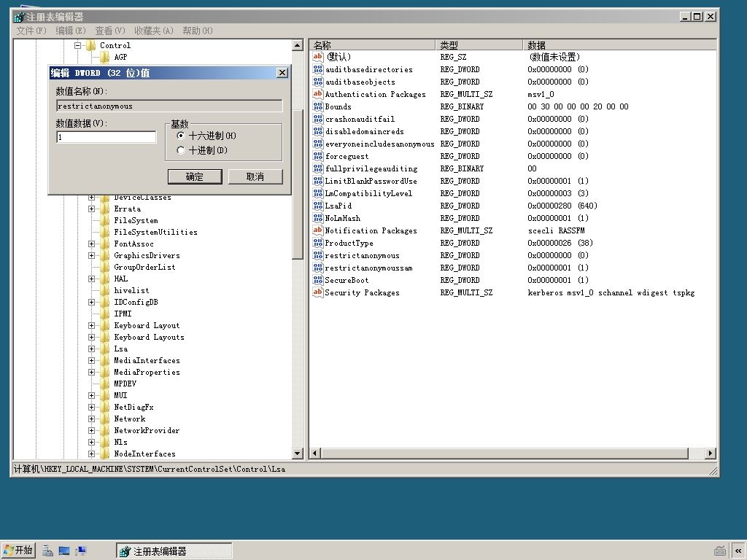
Task: Open the 文件(F) menu
Action: point(31,31)
